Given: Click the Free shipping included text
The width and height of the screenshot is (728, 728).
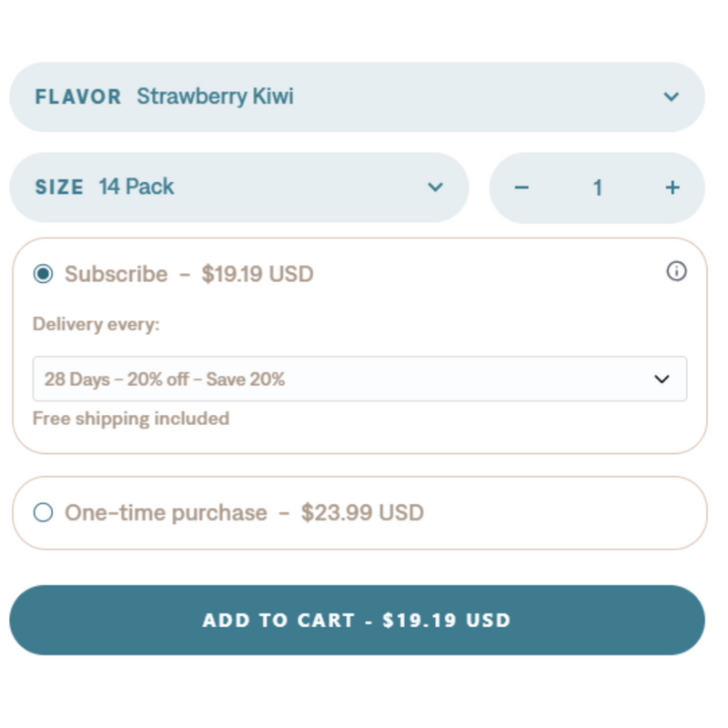Looking at the screenshot, I should (x=130, y=419).
